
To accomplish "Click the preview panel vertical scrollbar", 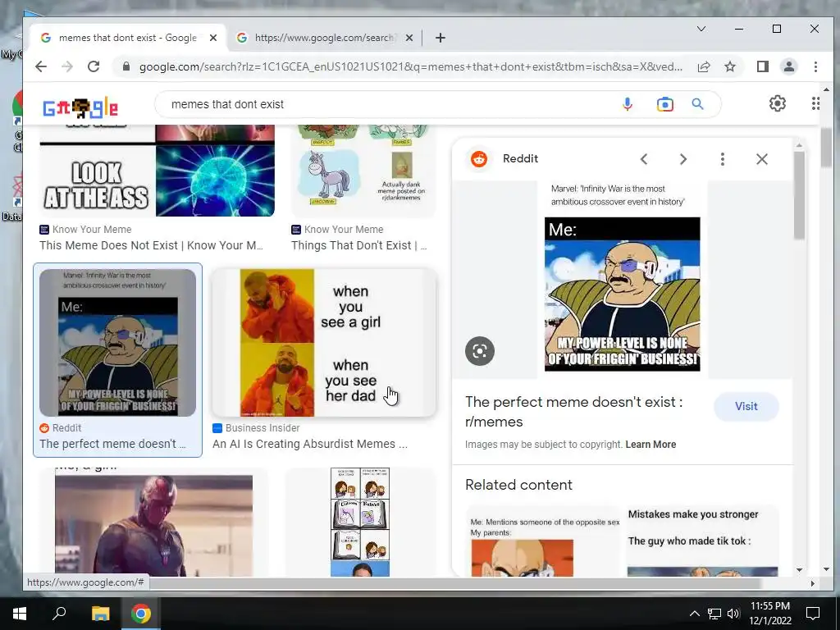I will [799, 195].
